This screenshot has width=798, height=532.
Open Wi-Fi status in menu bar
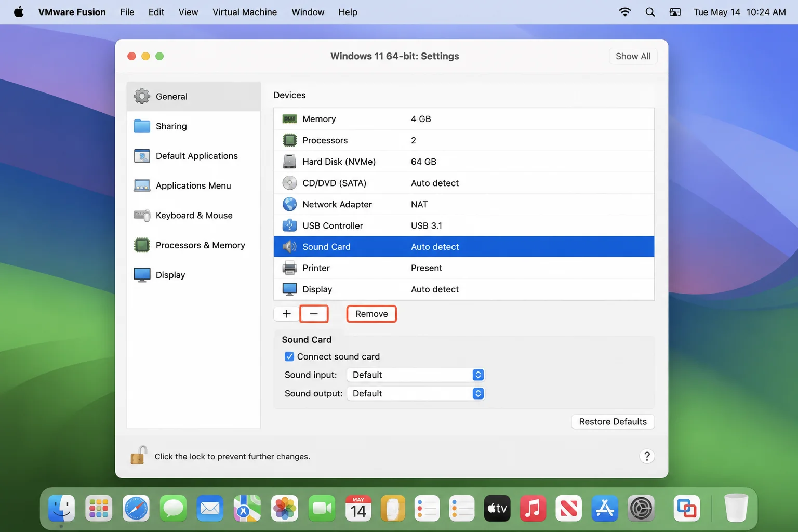point(625,12)
